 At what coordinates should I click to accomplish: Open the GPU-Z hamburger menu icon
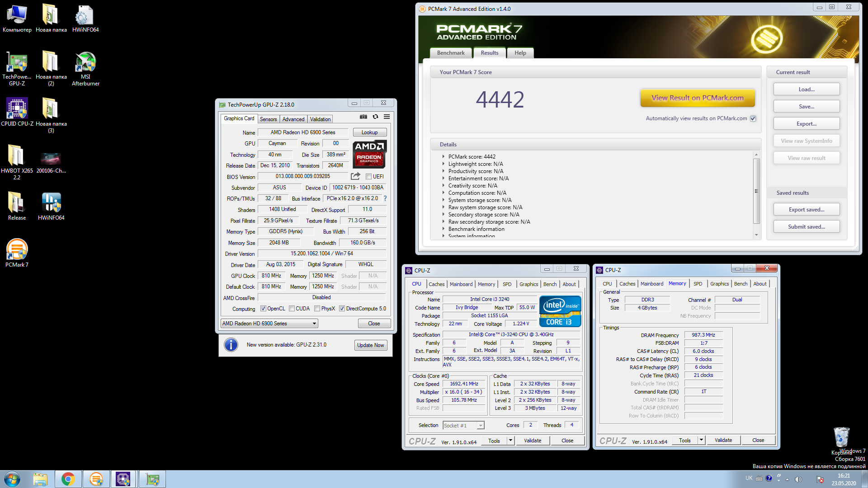pos(387,117)
